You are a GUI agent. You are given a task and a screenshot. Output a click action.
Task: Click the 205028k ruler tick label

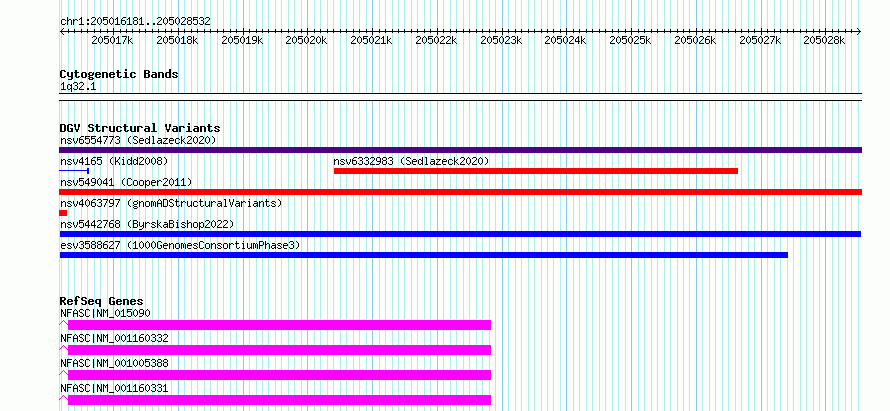click(x=824, y=40)
